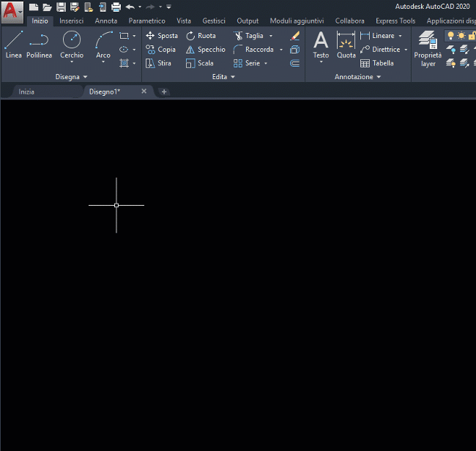The height and width of the screenshot is (451, 476).
Task: Click the Raccorda fillet tool
Action: pos(253,50)
